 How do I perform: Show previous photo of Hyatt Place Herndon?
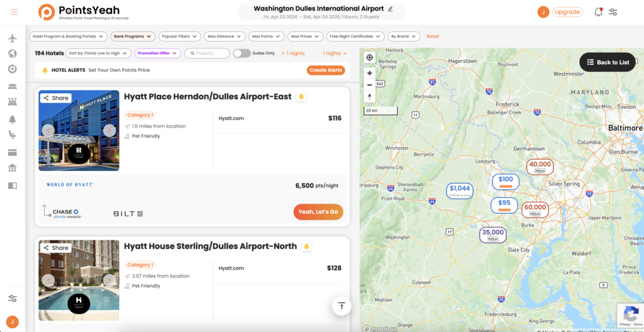[48, 131]
